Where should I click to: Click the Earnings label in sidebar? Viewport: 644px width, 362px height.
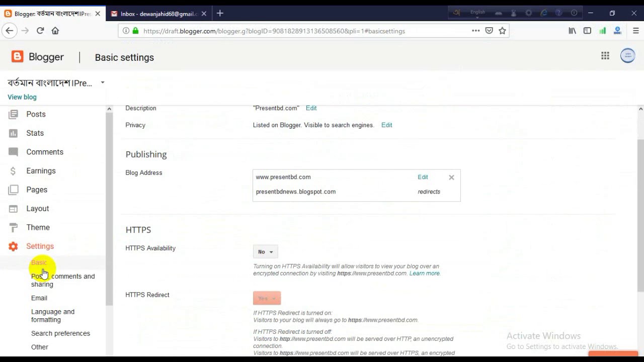pos(41,171)
